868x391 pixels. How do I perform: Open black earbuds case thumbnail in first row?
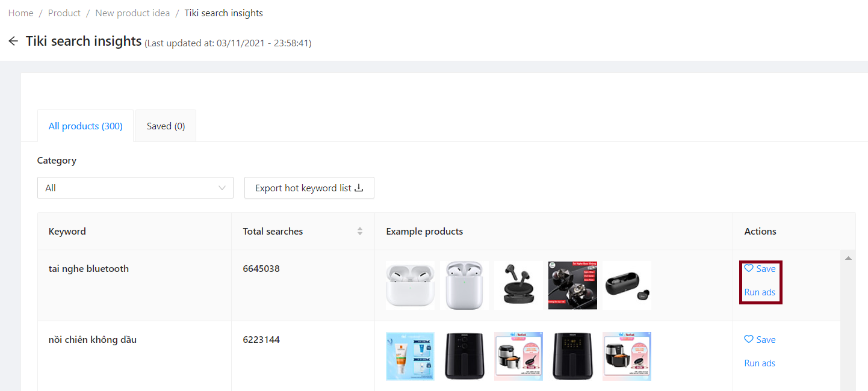click(x=627, y=285)
